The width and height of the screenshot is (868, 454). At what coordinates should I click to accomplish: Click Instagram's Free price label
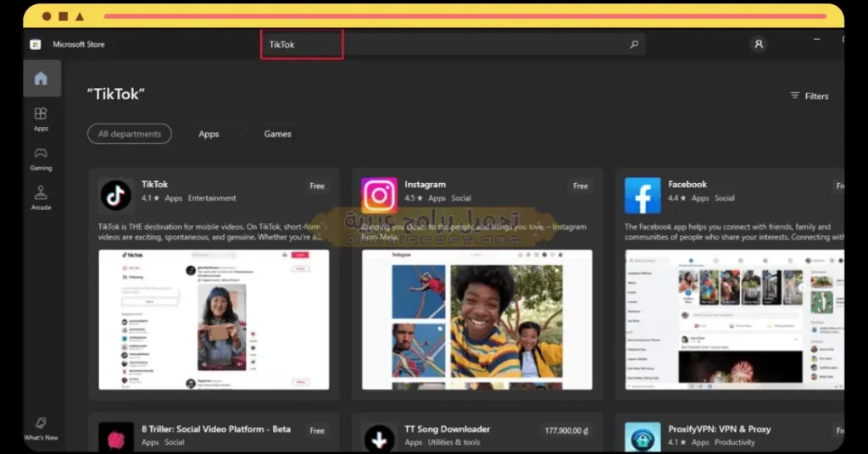coord(581,185)
